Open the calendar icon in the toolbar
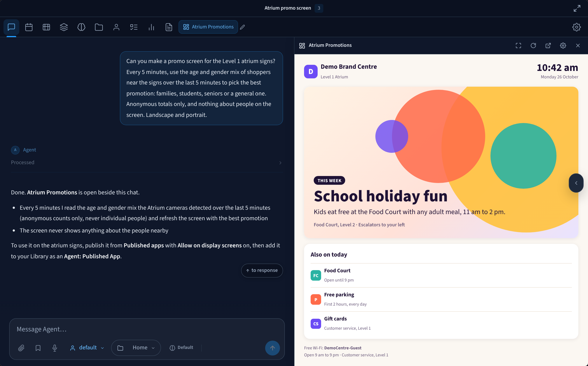The image size is (588, 366). pos(29,27)
